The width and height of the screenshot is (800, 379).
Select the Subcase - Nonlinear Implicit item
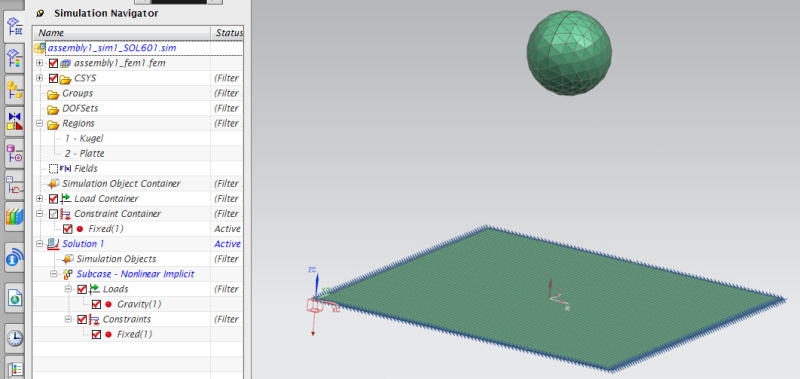135,274
